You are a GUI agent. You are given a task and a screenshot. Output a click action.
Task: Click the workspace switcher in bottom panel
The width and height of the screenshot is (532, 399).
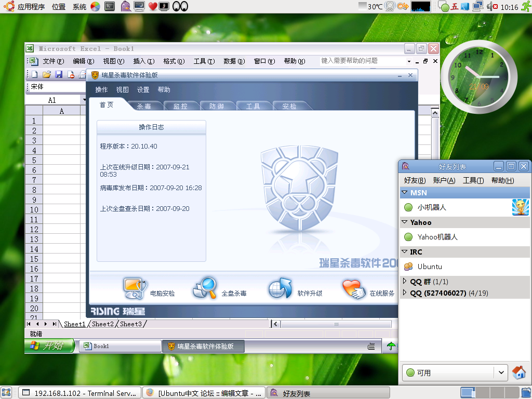[490, 393]
